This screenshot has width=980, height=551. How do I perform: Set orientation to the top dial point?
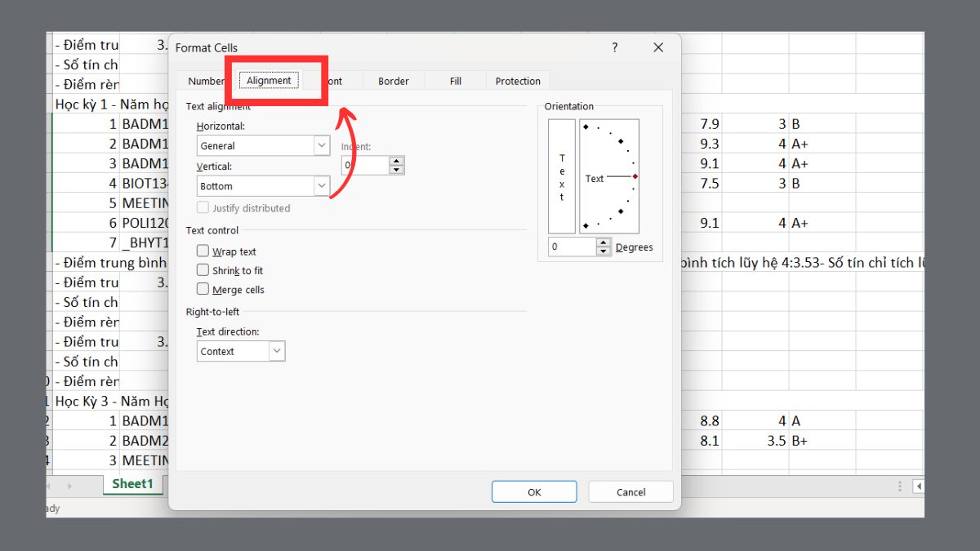pyautogui.click(x=586, y=127)
